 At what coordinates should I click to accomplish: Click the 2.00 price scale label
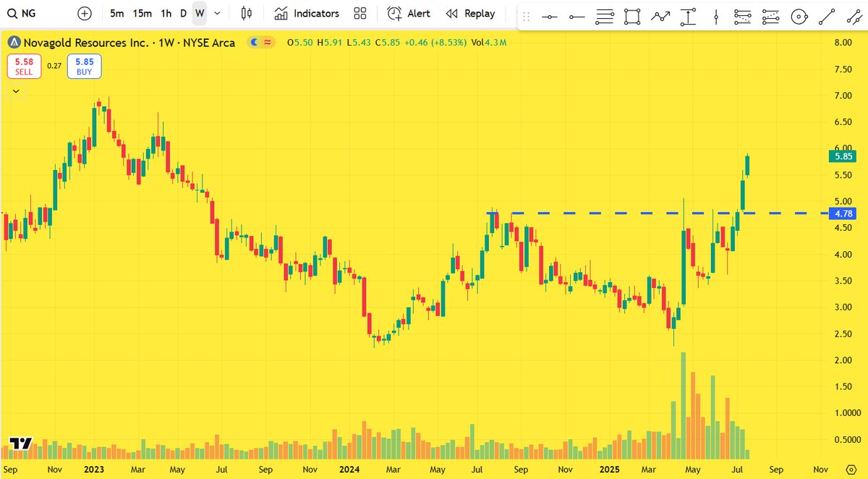pyautogui.click(x=843, y=360)
